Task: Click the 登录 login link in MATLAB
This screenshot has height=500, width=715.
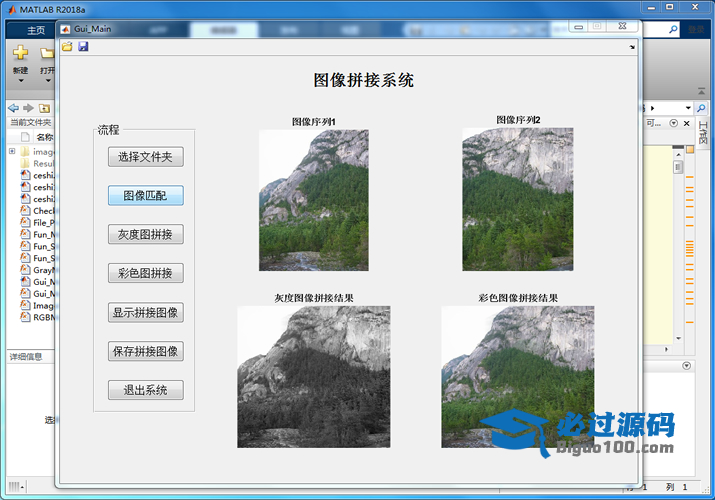Action: point(696,30)
